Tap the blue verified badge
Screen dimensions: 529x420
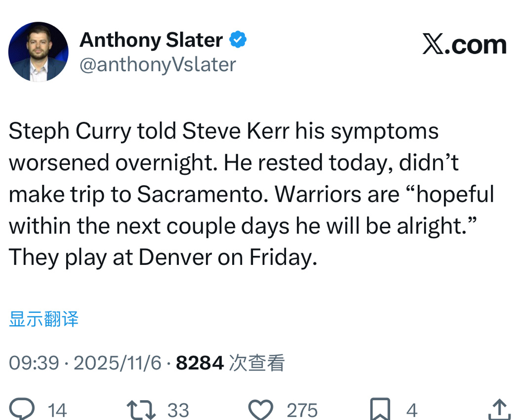point(238,40)
